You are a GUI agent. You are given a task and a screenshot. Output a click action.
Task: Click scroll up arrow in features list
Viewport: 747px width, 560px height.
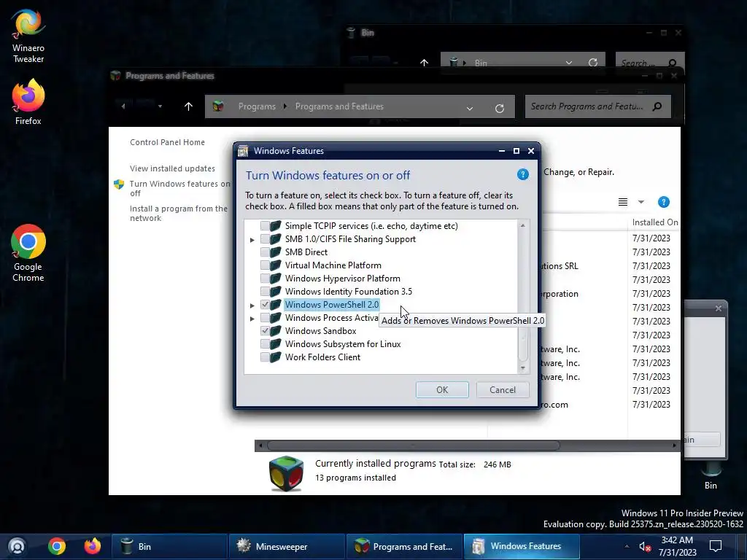coord(522,225)
